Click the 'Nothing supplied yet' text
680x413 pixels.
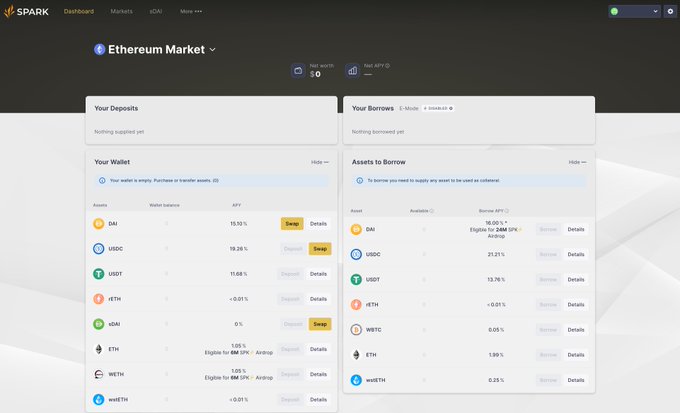tap(119, 132)
